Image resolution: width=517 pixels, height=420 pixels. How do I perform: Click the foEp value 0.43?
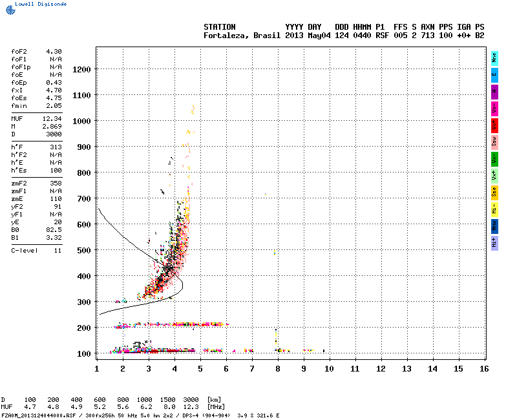[x=54, y=83]
